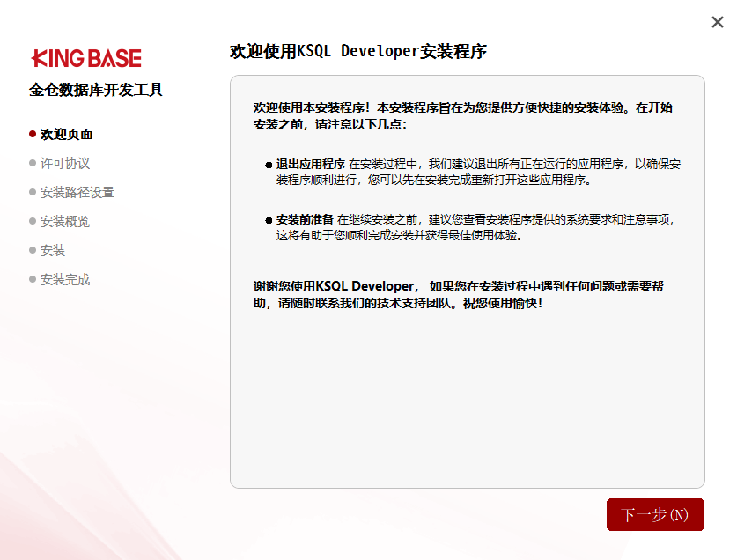The width and height of the screenshot is (737, 560).
Task: Select the 安装完成 step
Action: pos(65,279)
